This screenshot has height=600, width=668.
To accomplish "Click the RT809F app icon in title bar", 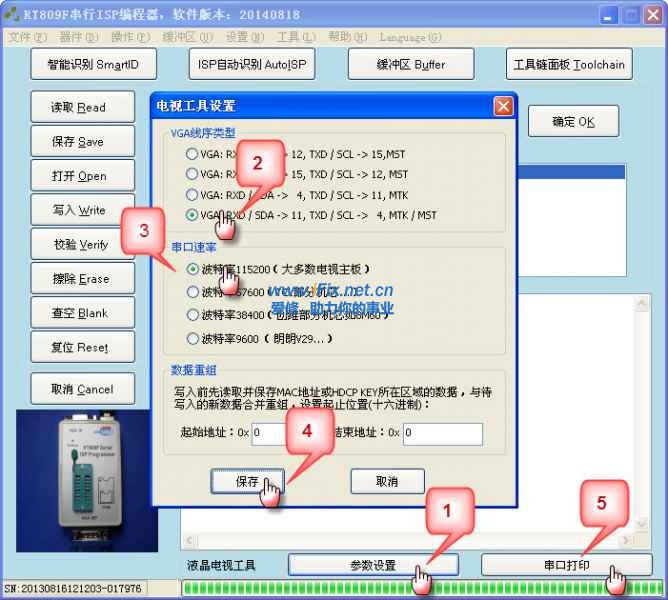I will (12, 14).
